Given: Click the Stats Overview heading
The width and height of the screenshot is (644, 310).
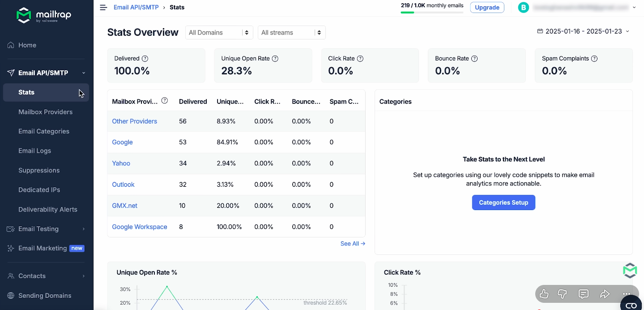Looking at the screenshot, I should [x=143, y=32].
